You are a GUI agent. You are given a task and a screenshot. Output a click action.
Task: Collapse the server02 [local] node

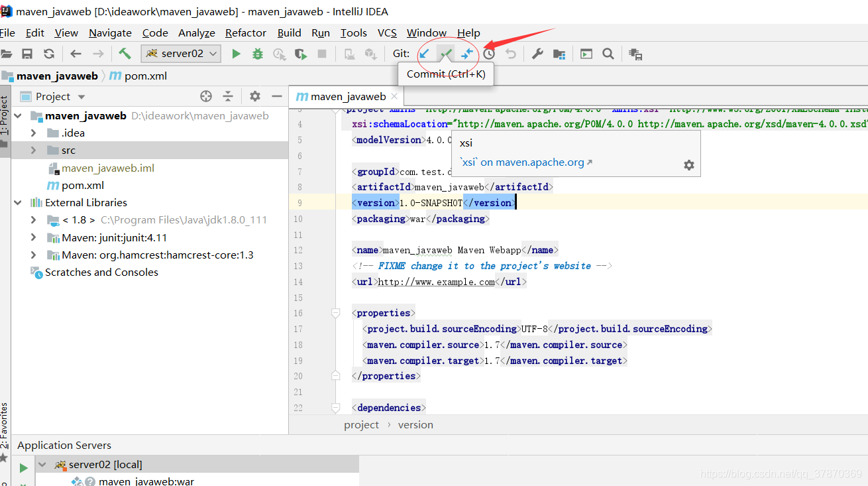tap(42, 465)
